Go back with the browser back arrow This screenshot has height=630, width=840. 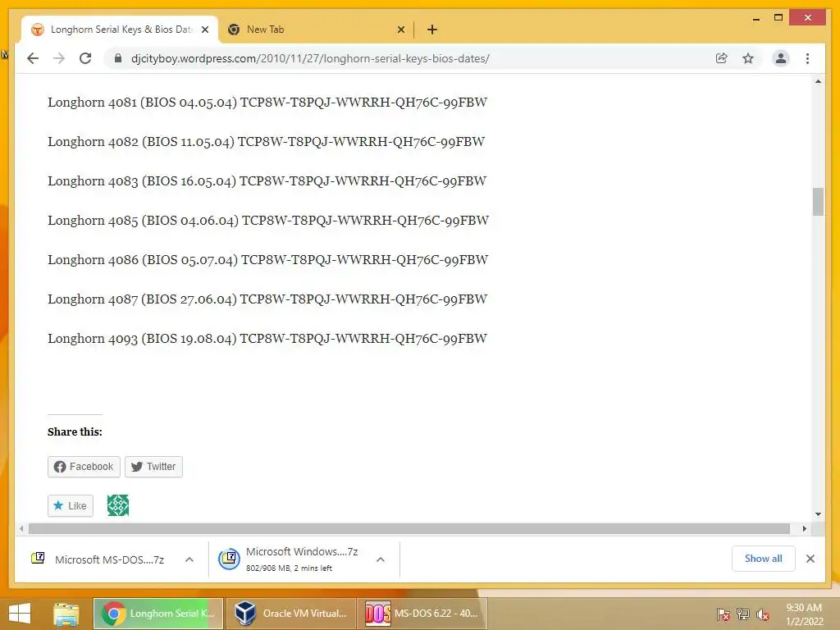pos(33,58)
